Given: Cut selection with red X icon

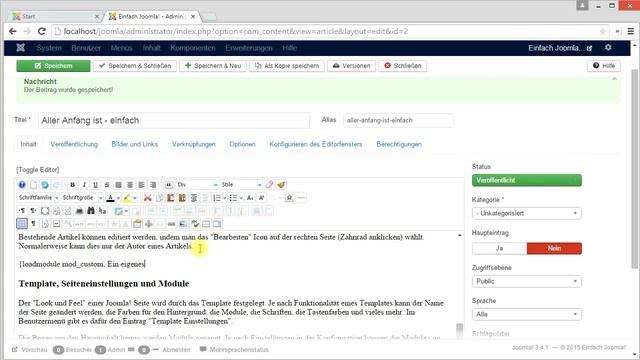Looking at the screenshot, I should 147,198.
